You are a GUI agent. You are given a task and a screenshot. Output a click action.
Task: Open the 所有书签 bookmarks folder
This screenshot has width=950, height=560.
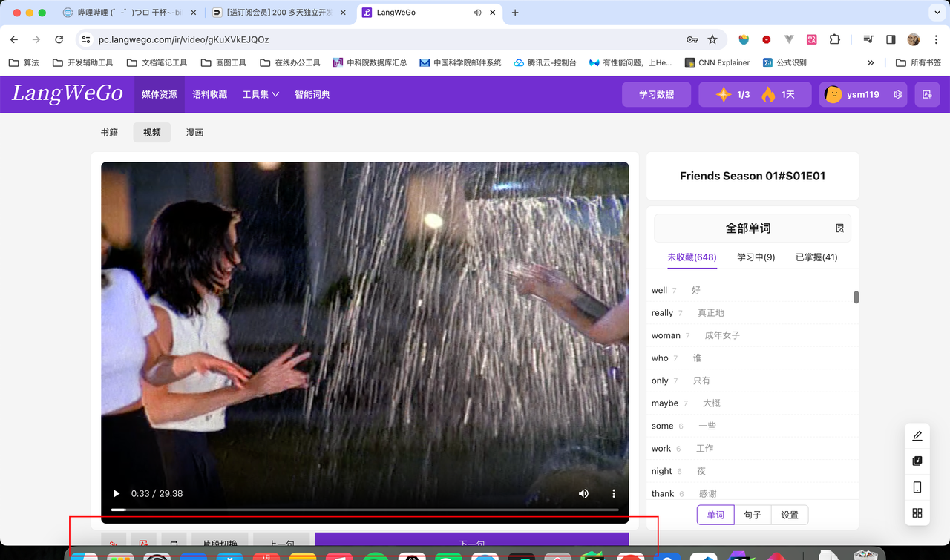918,63
